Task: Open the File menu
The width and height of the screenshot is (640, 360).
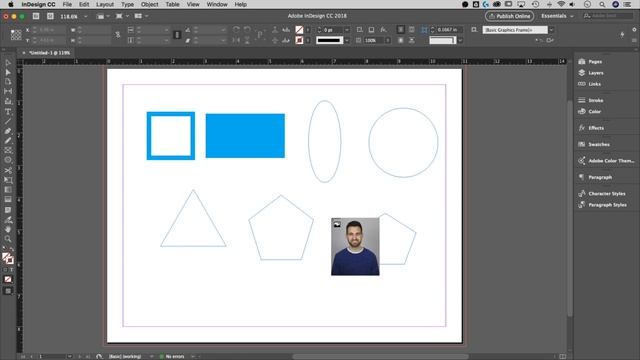Action: (67, 4)
